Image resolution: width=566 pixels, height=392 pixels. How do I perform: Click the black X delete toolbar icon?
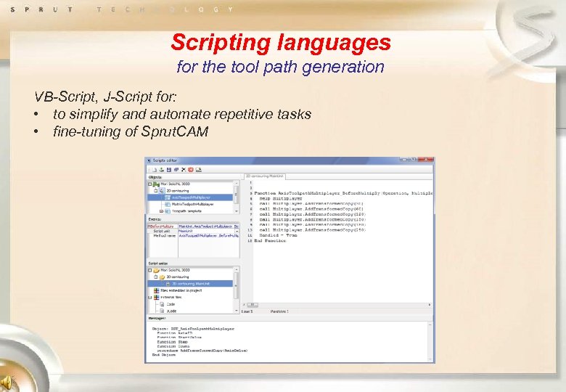coord(184,170)
